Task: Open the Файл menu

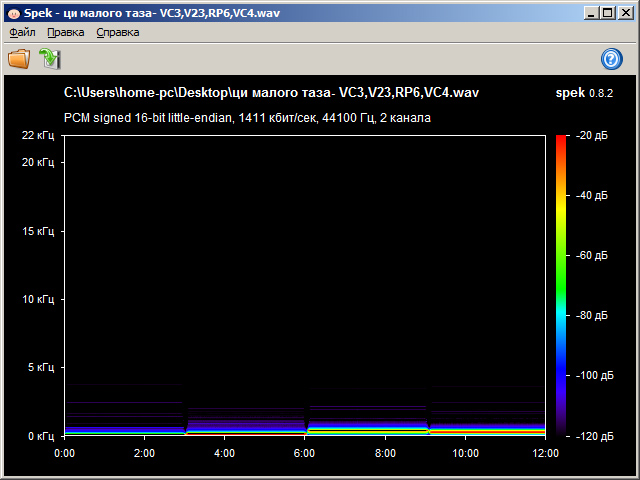Action: pyautogui.click(x=22, y=32)
